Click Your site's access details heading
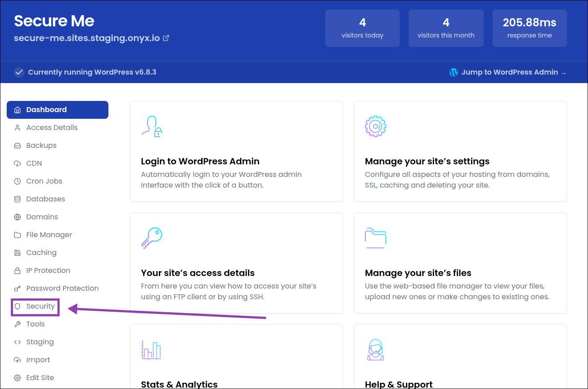 [198, 273]
